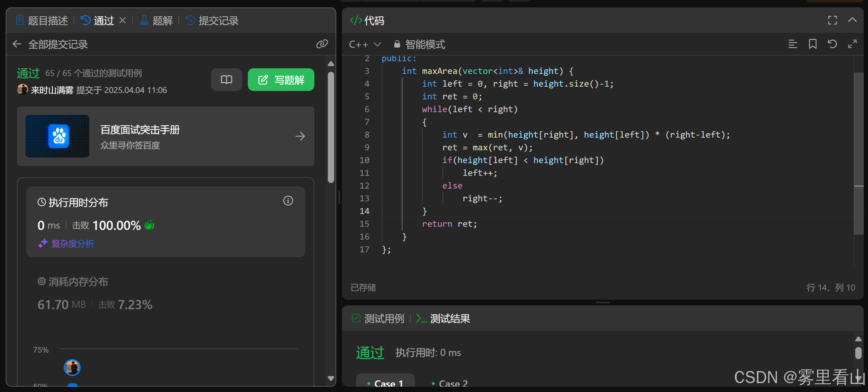The height and width of the screenshot is (392, 868).
Task: Go back to all submissions arrow
Action: point(17,44)
